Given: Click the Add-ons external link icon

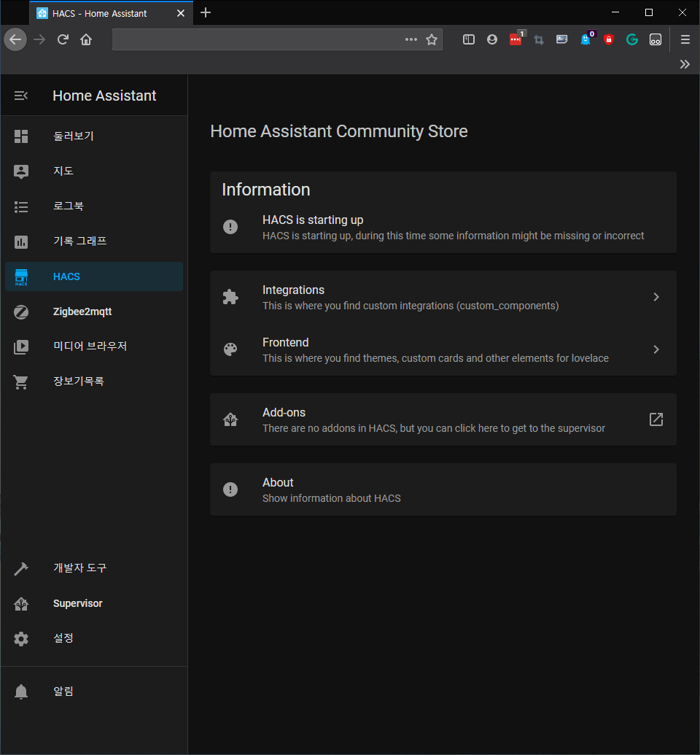Looking at the screenshot, I should pos(656,419).
